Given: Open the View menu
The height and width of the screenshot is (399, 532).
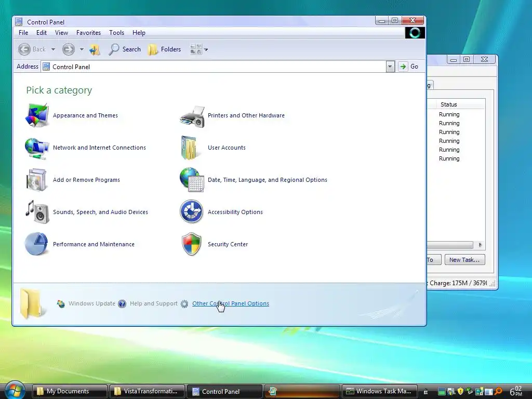Looking at the screenshot, I should coord(61,33).
